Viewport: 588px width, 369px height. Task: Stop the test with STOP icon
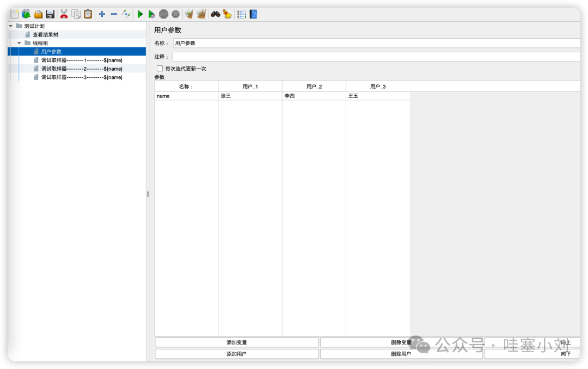coord(163,14)
